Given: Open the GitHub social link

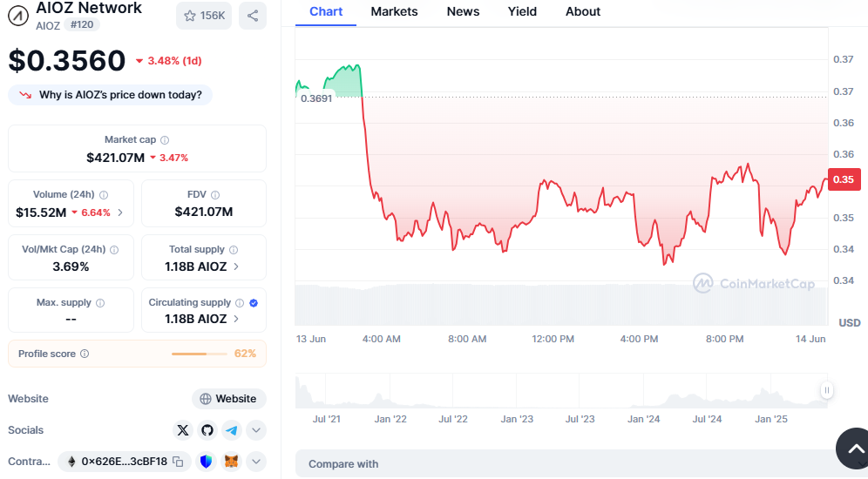Looking at the screenshot, I should click(x=207, y=429).
